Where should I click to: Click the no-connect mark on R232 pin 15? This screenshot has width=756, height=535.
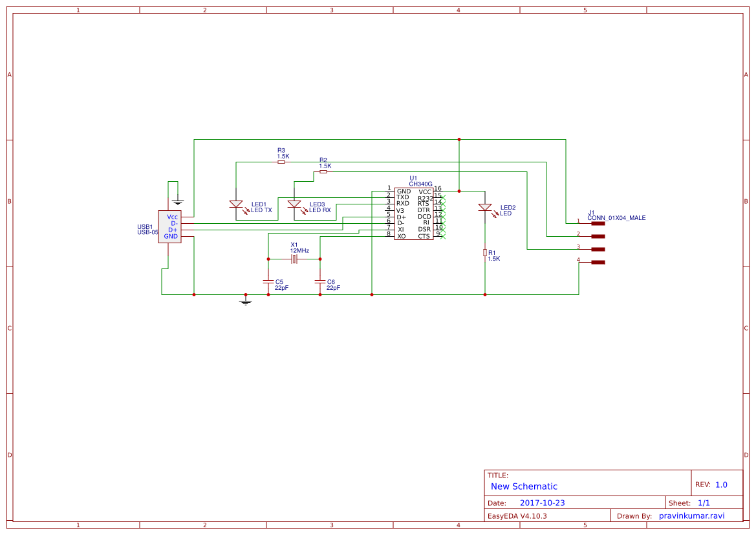tap(443, 198)
